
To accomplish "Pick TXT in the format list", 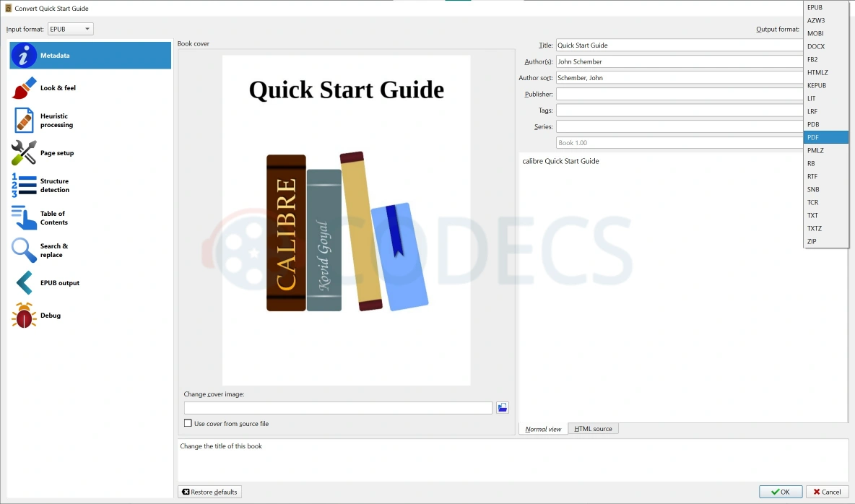I will 825,215.
